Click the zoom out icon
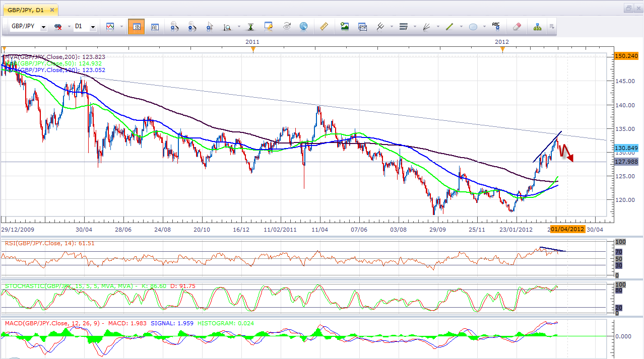This screenshot has height=359, width=644. [x=192, y=27]
